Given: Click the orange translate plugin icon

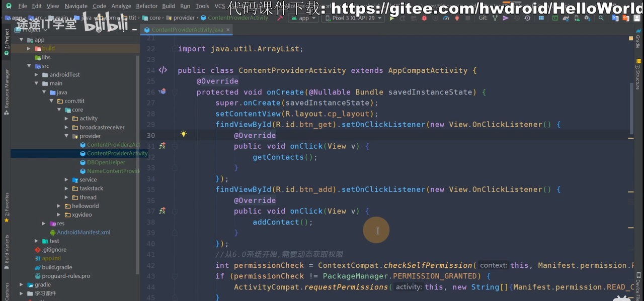Looking at the screenshot, I should [625, 18].
